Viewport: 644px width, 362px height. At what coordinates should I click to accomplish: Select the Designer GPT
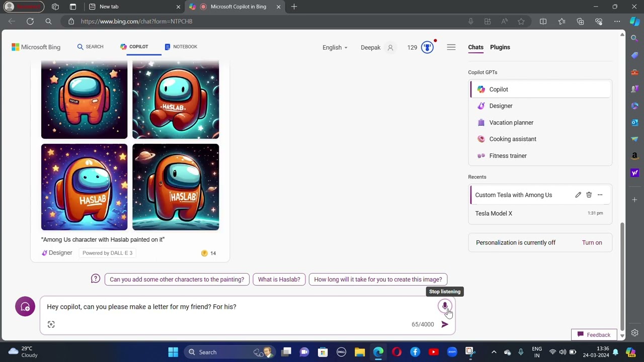(x=540, y=106)
